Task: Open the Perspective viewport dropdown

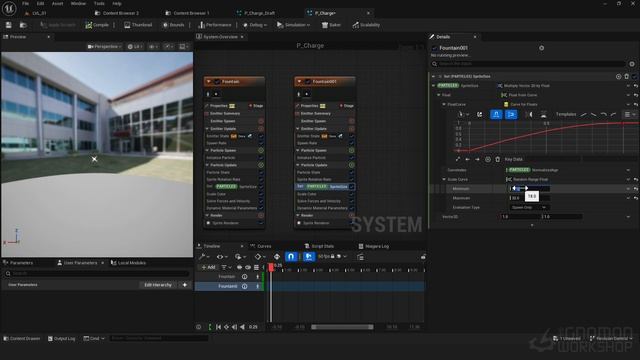Action: tap(104, 47)
